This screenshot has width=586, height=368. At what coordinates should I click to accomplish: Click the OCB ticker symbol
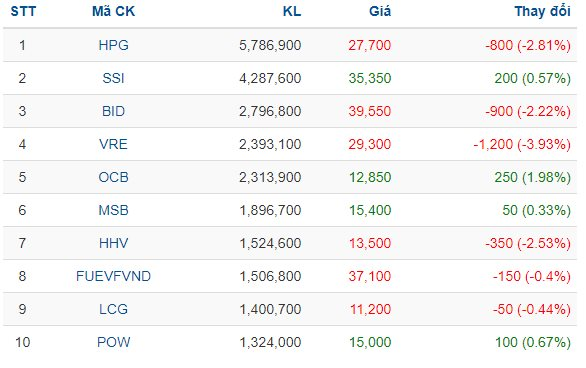(113, 177)
